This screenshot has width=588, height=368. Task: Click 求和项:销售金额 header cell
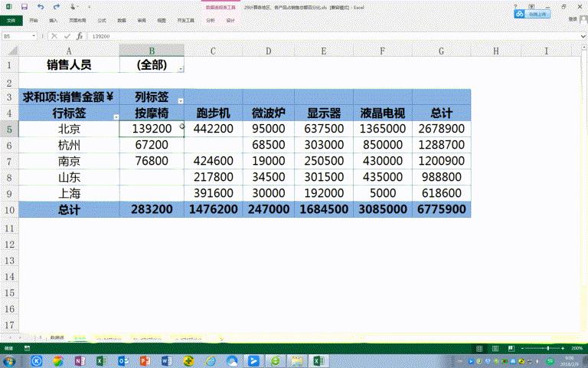[69, 97]
